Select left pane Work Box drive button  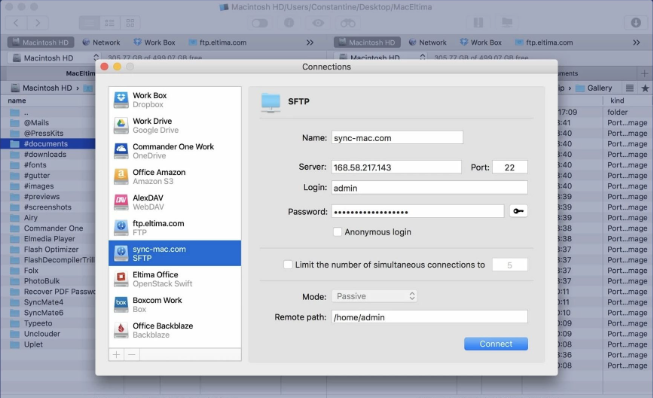pyautogui.click(x=154, y=42)
